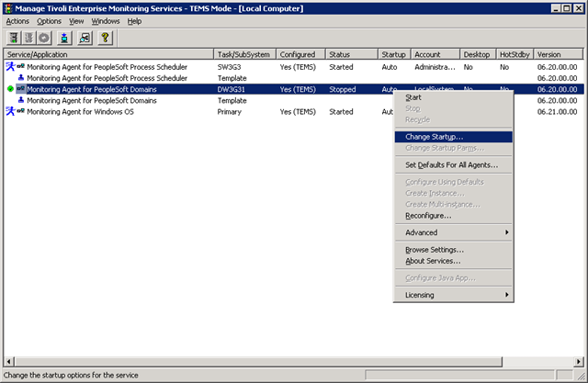588x383 pixels.
Task: Click disabled Configure Java App... entry
Action: pyautogui.click(x=453, y=278)
